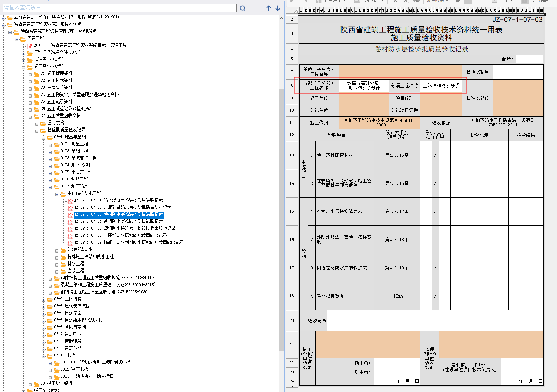The width and height of the screenshot is (557, 392).
Task: Click the 单位（子单位）工程名称 orange field
Action: pyautogui.click(x=400, y=72)
